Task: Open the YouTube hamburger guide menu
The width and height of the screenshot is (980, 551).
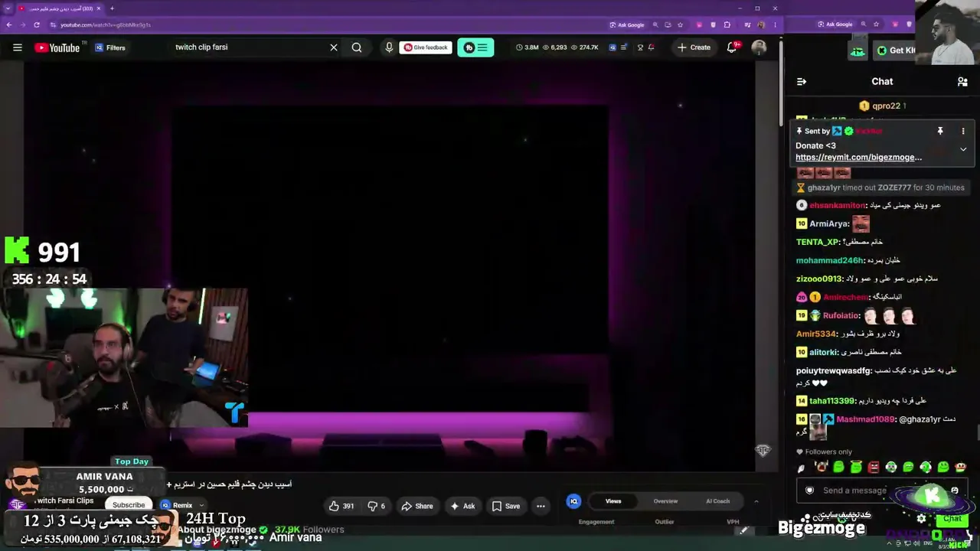Action: click(17, 47)
